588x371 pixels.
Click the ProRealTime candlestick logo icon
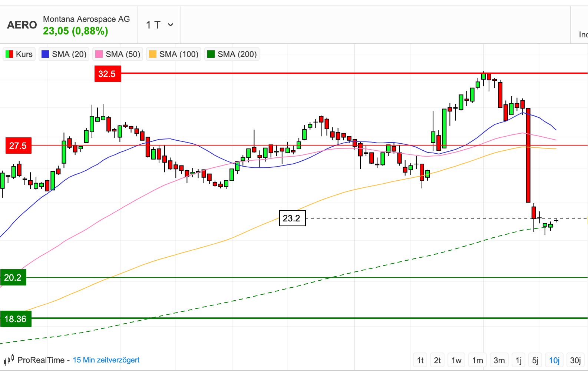point(9,360)
